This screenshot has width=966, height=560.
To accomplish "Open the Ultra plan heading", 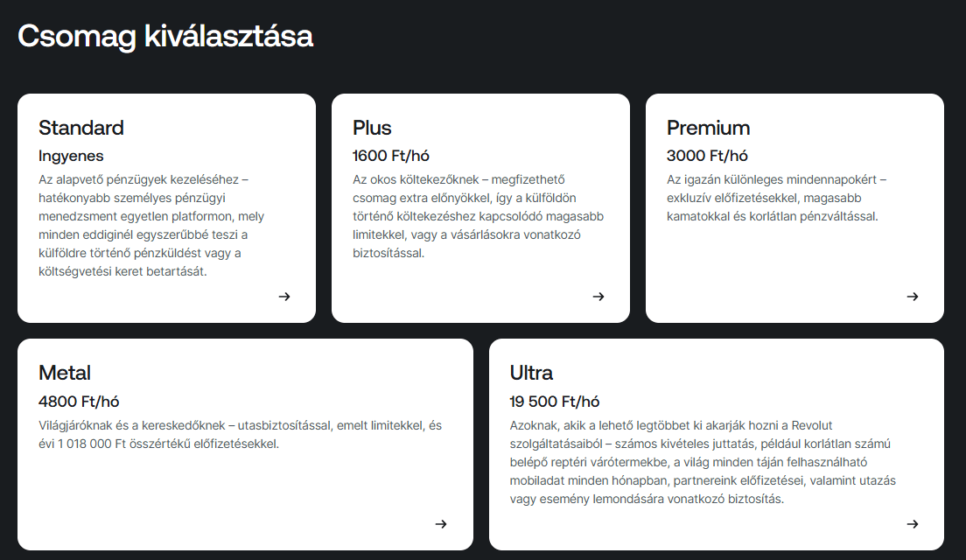I will click(x=531, y=373).
